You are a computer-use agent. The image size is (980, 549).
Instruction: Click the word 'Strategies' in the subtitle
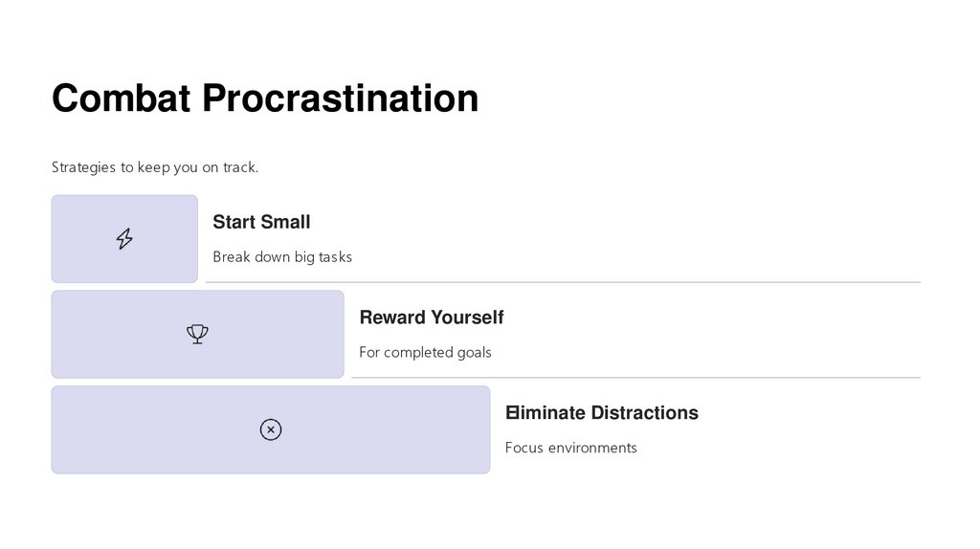[83, 167]
